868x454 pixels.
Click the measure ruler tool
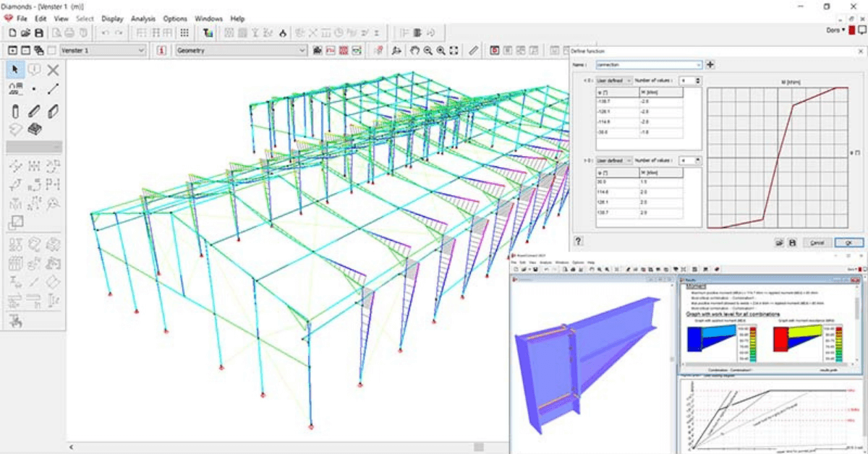473,51
